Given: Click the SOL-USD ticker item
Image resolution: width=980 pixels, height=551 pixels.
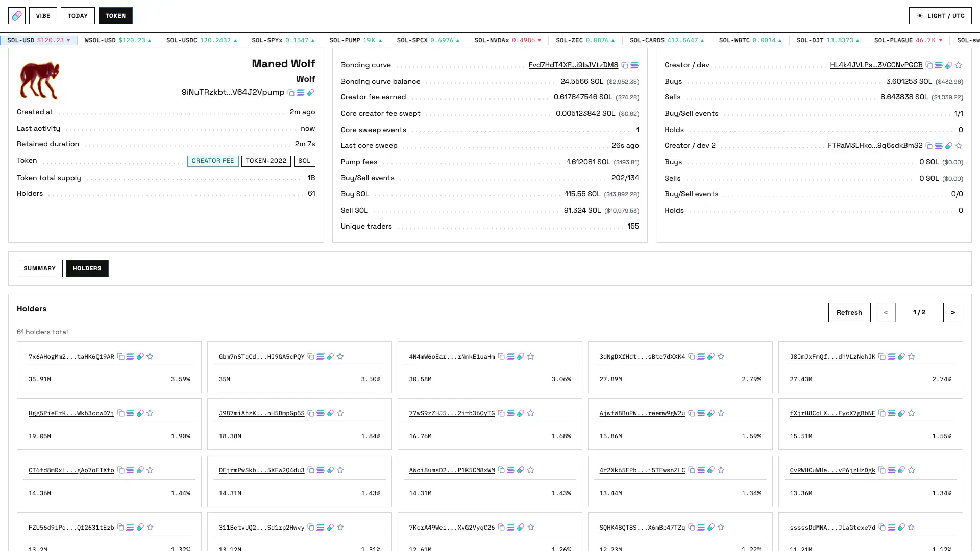Looking at the screenshot, I should point(39,40).
